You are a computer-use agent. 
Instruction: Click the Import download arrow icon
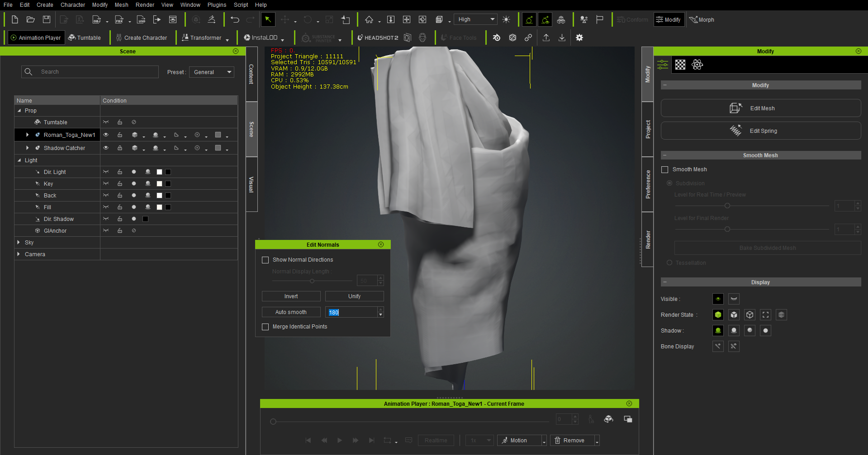pyautogui.click(x=562, y=38)
